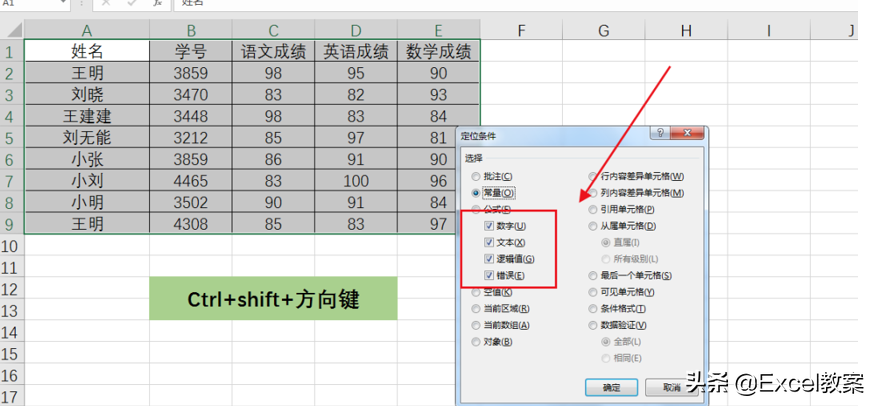875x406 pixels.
Task: Uncheck the 逻辑值(G) checkbox
Action: point(489,259)
